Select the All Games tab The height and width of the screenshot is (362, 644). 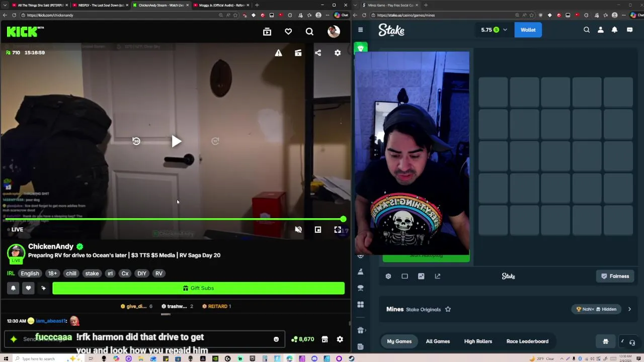pyautogui.click(x=438, y=341)
